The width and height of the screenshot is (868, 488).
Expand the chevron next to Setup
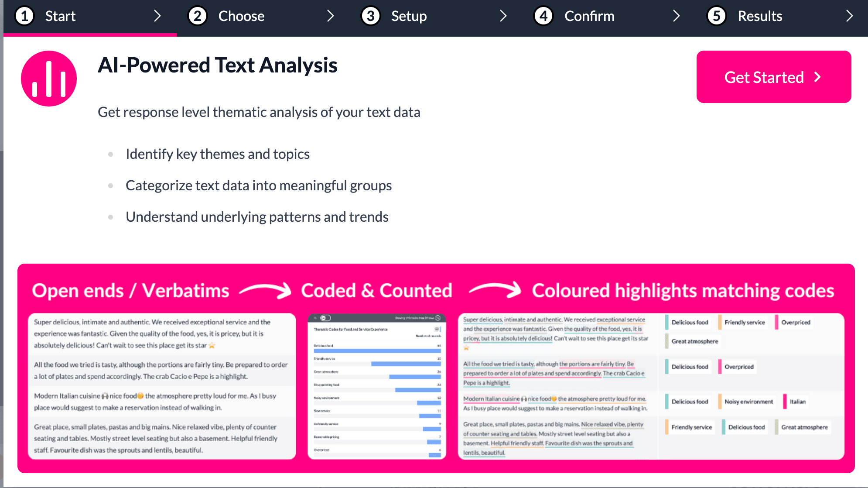503,16
